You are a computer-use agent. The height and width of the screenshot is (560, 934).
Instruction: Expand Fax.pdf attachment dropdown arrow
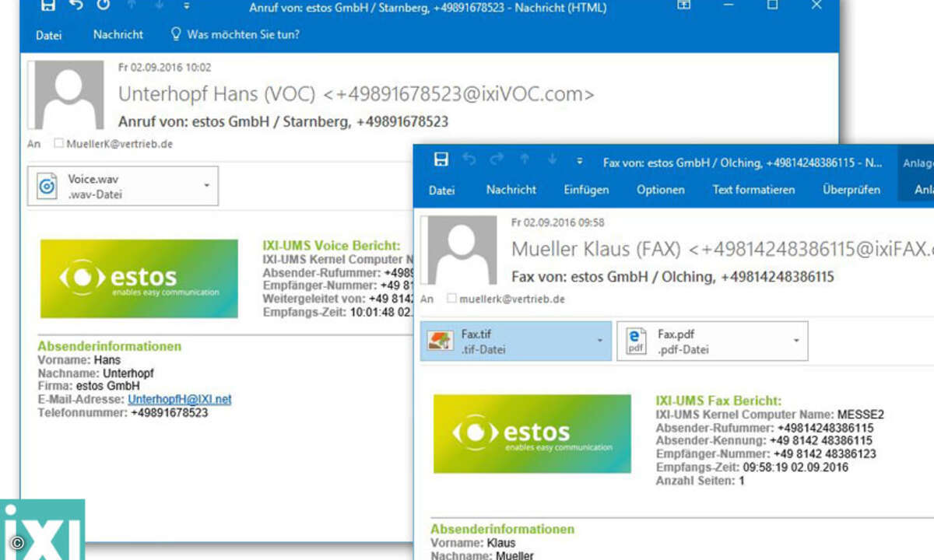click(x=796, y=341)
